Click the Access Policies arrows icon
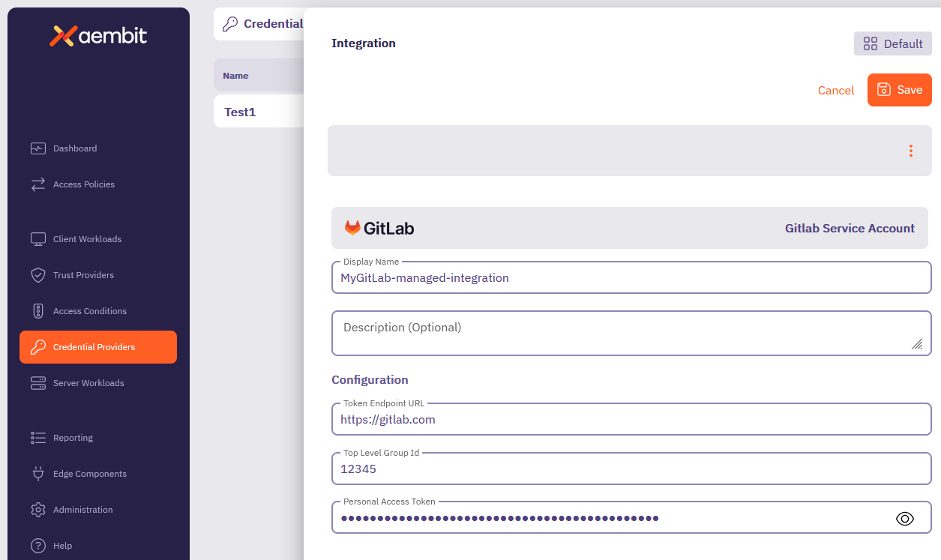The image size is (941, 560). [38, 184]
